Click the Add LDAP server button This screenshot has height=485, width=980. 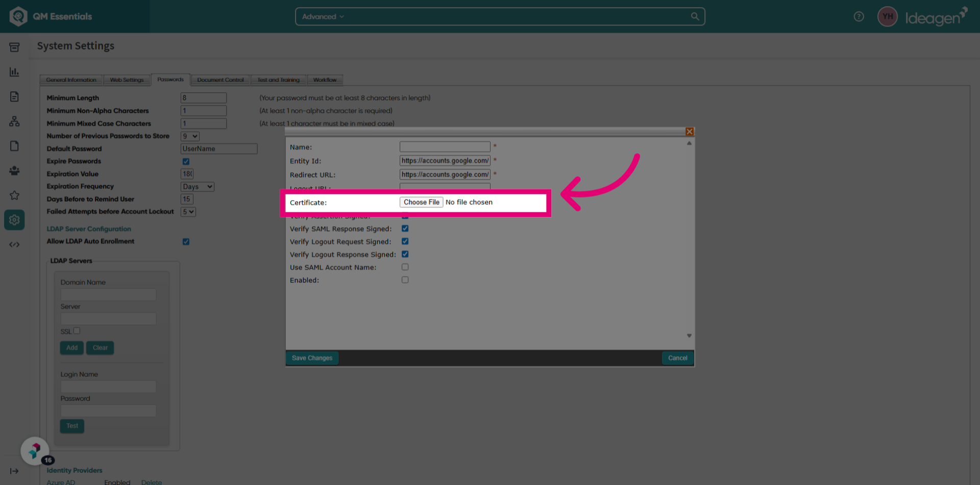tap(72, 348)
